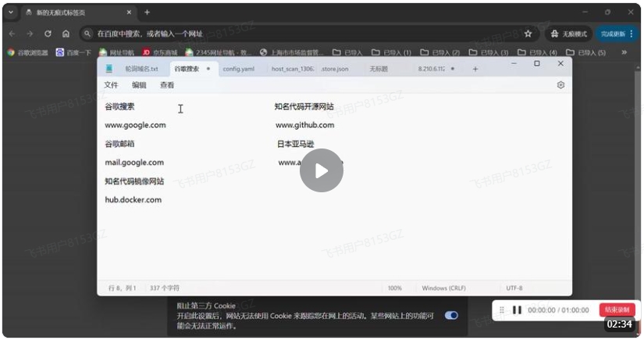Switch to the config.yaml Notepad tab
The height and width of the screenshot is (340, 644).
[x=239, y=69]
